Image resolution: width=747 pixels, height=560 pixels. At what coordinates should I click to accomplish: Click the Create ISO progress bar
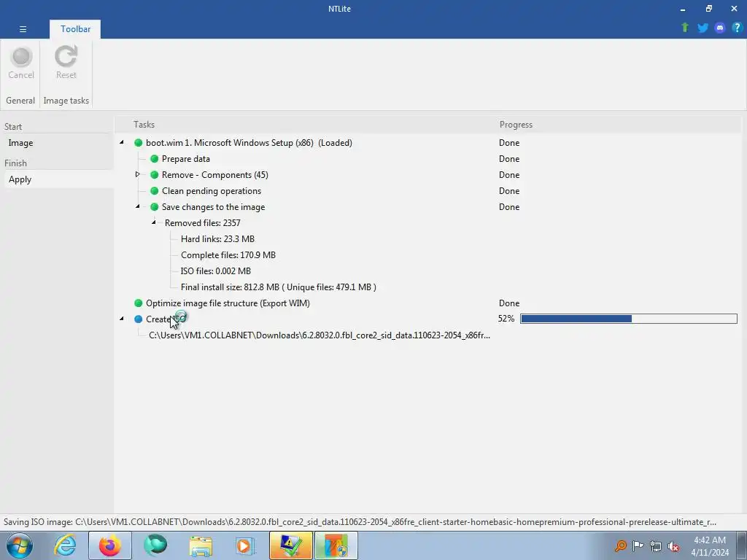[x=628, y=319]
